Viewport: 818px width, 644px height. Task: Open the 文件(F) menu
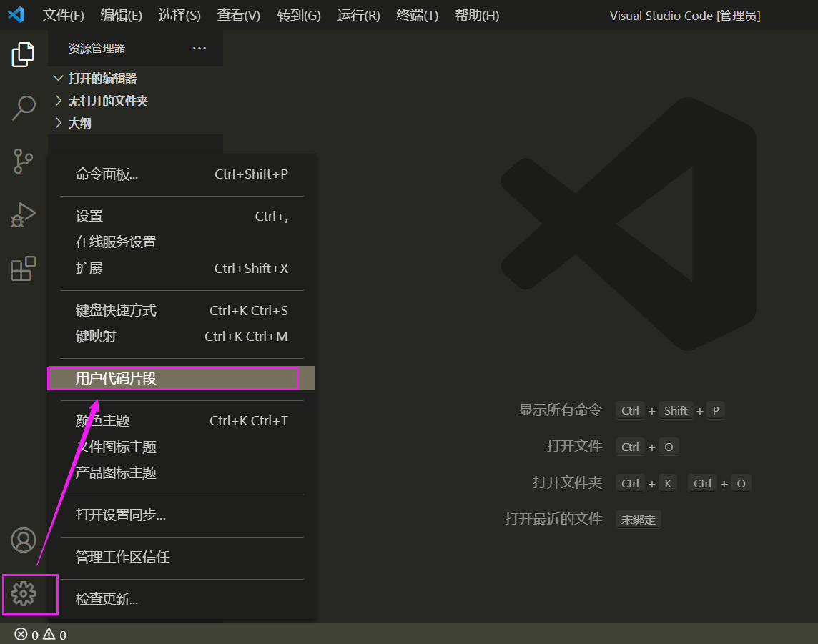(63, 15)
